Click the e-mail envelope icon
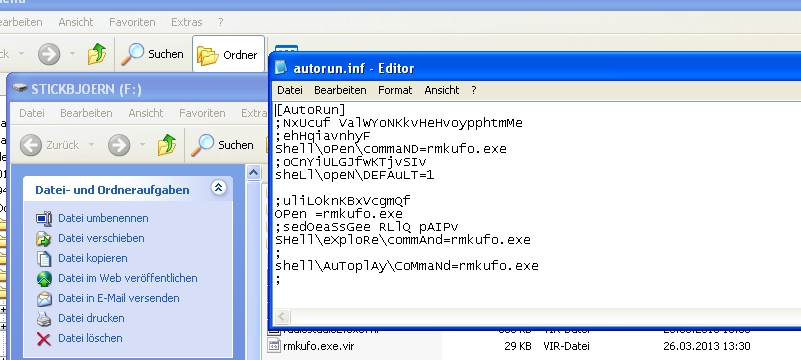Viewport: 801px width, 360px height. coord(44,298)
